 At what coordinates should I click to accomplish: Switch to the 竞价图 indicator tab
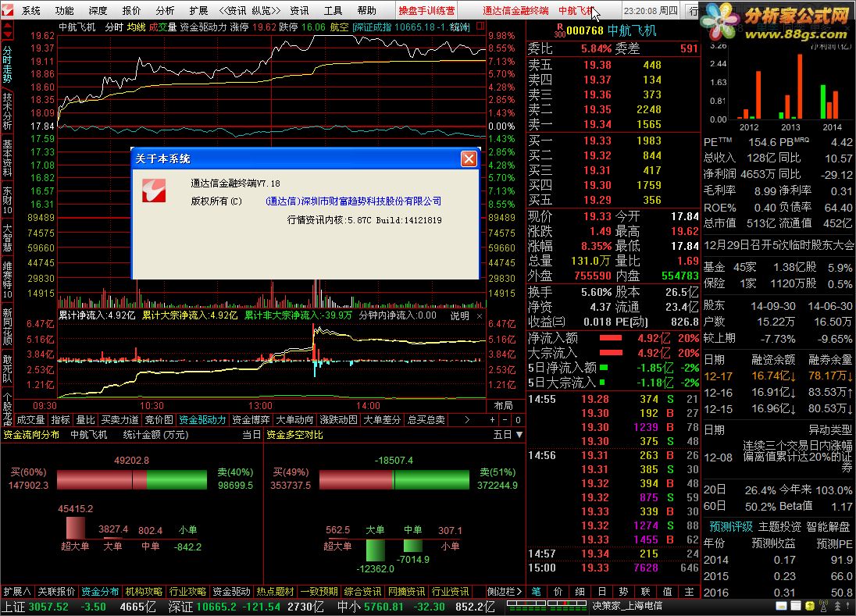(159, 419)
